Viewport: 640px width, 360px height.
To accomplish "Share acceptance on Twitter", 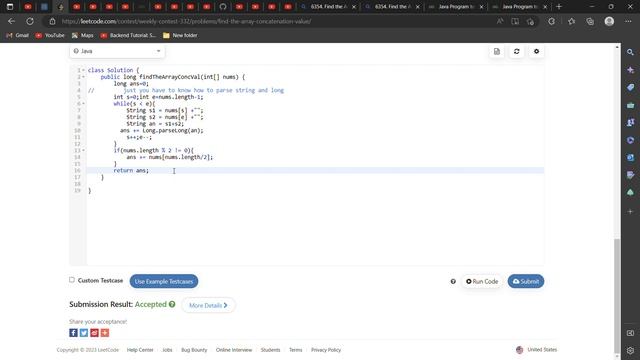I will pyautogui.click(x=84, y=333).
